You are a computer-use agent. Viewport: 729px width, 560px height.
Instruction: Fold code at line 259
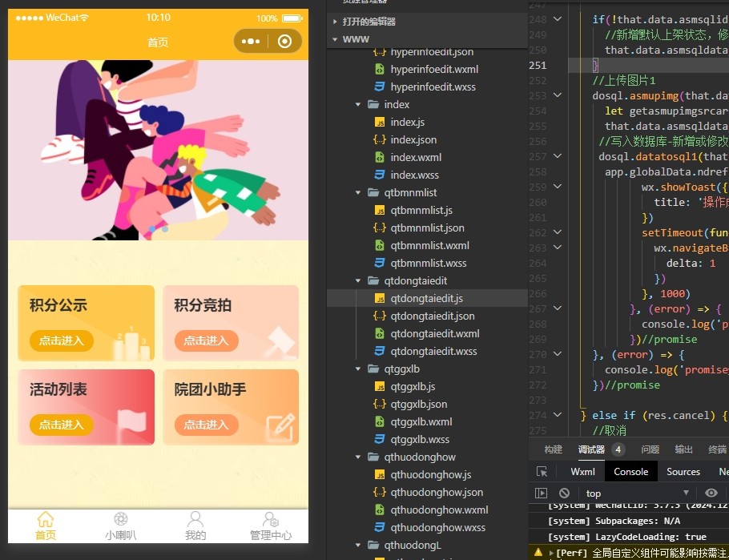(x=558, y=187)
